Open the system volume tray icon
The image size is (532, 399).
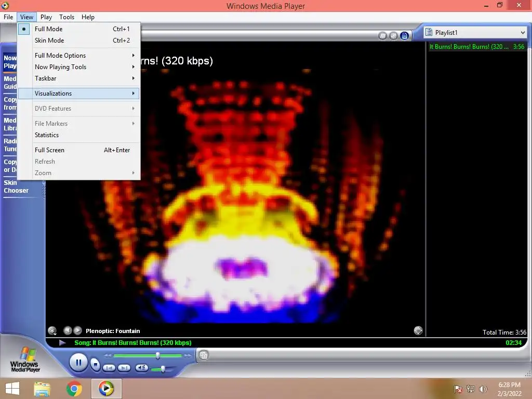click(483, 389)
